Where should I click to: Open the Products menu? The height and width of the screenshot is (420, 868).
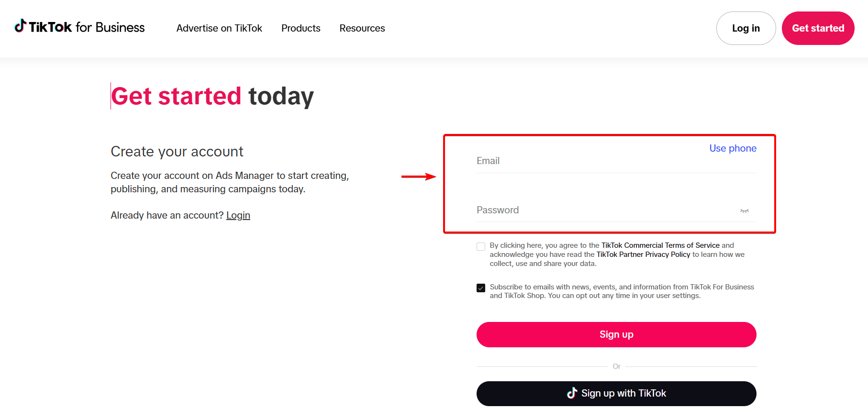pos(300,28)
